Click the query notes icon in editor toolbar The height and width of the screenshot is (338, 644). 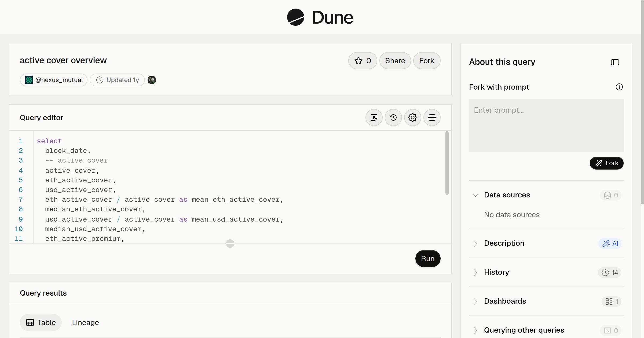tap(374, 117)
